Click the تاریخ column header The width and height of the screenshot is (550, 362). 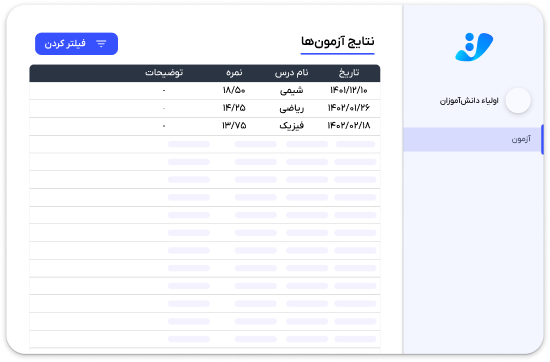point(349,73)
